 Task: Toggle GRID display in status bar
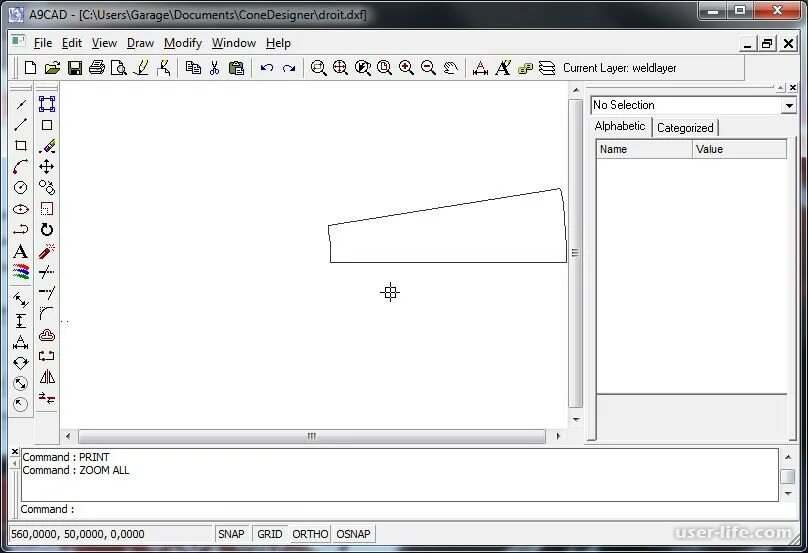point(270,534)
